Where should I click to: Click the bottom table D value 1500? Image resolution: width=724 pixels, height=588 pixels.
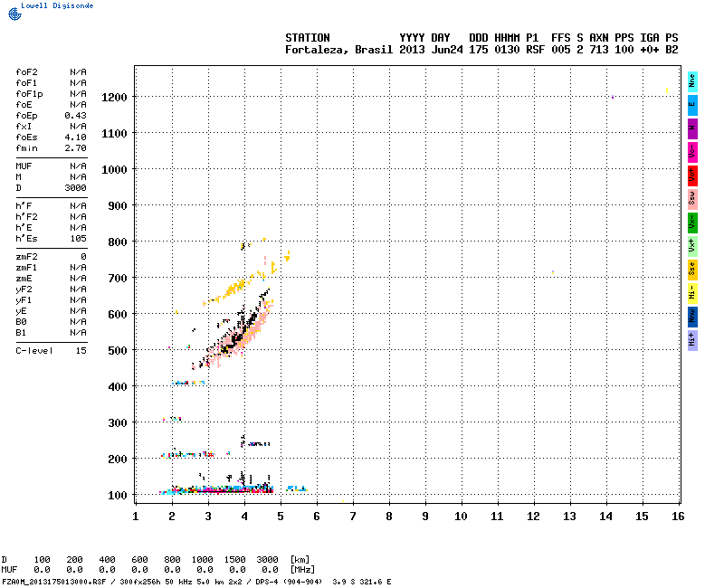point(234,559)
